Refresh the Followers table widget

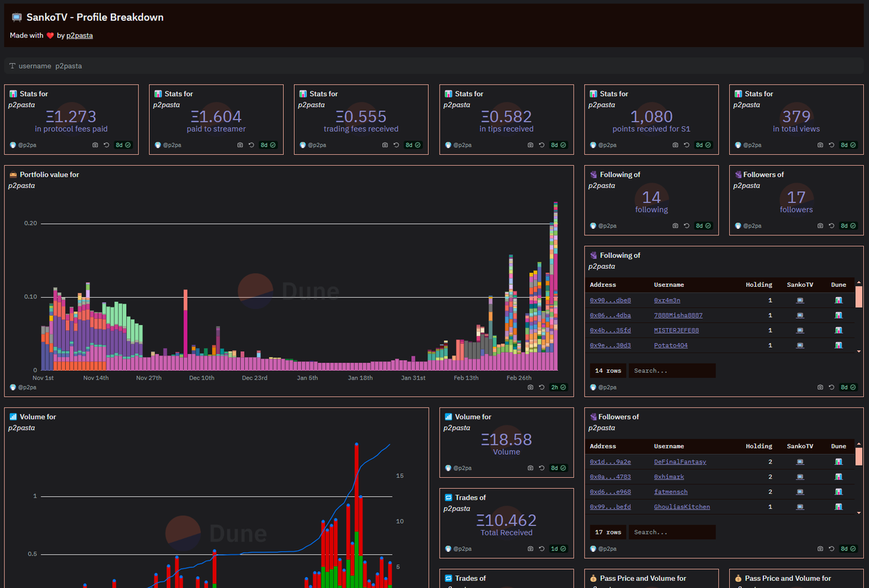click(x=831, y=549)
